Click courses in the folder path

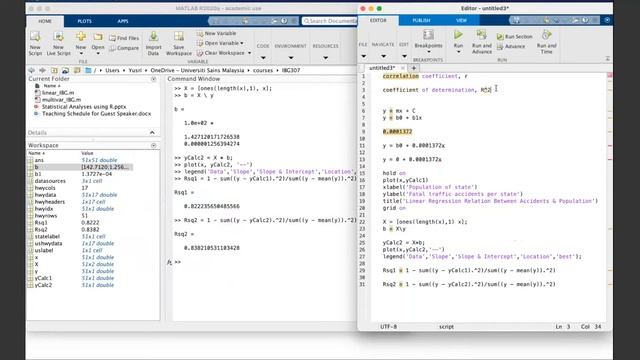pyautogui.click(x=263, y=70)
